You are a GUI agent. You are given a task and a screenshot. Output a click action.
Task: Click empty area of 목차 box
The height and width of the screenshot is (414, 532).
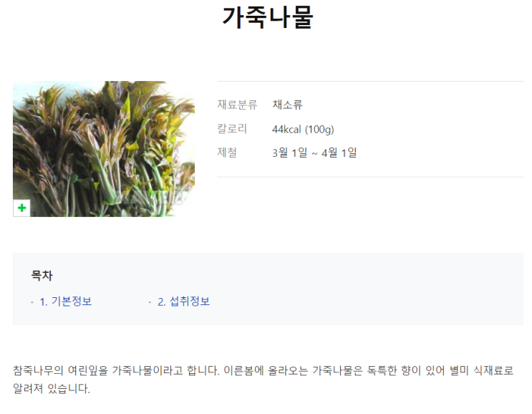click(367, 289)
